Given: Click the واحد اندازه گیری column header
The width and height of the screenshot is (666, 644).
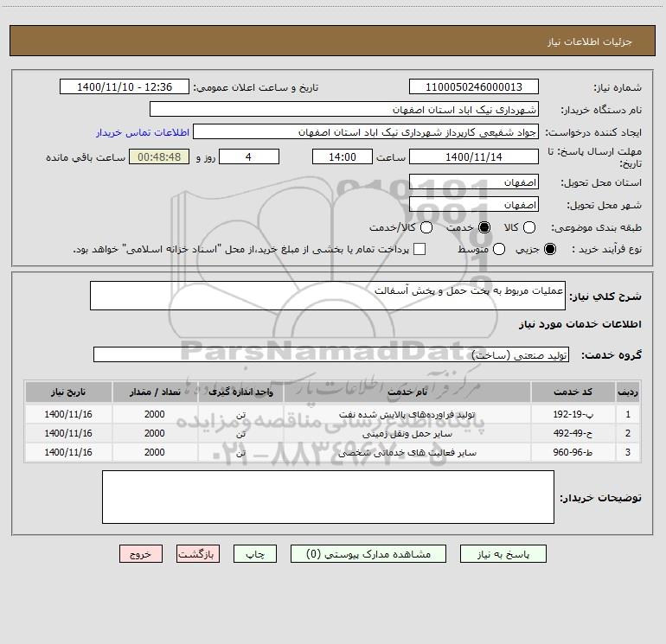Looking at the screenshot, I should 240,392.
